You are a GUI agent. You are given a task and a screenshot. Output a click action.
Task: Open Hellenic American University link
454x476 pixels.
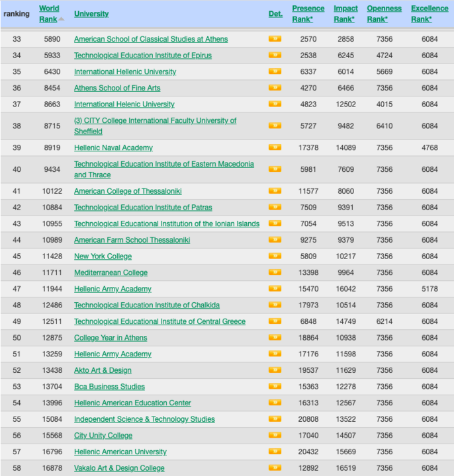(120, 452)
